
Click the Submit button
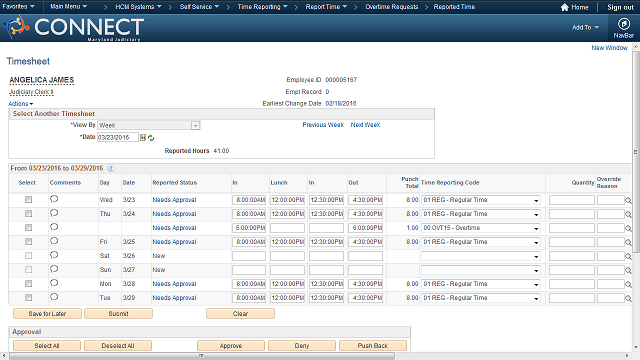(118, 313)
